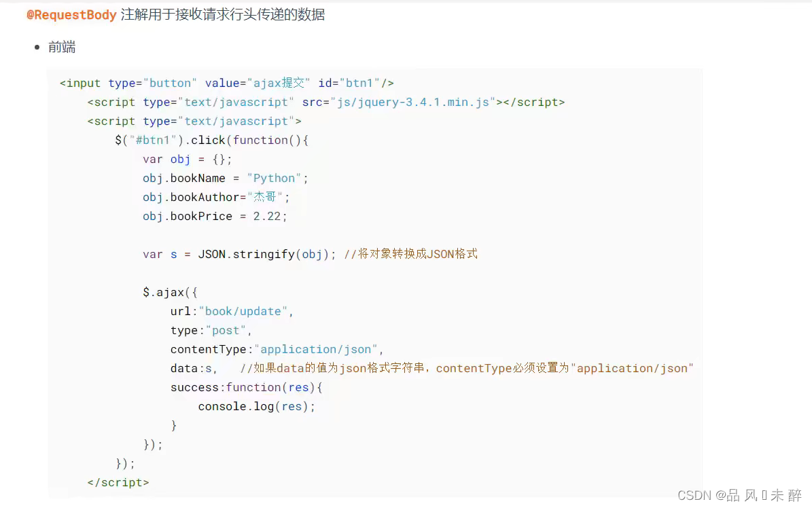Select the bullet text '前端'
Image resolution: width=812 pixels, height=508 pixels.
tap(62, 47)
